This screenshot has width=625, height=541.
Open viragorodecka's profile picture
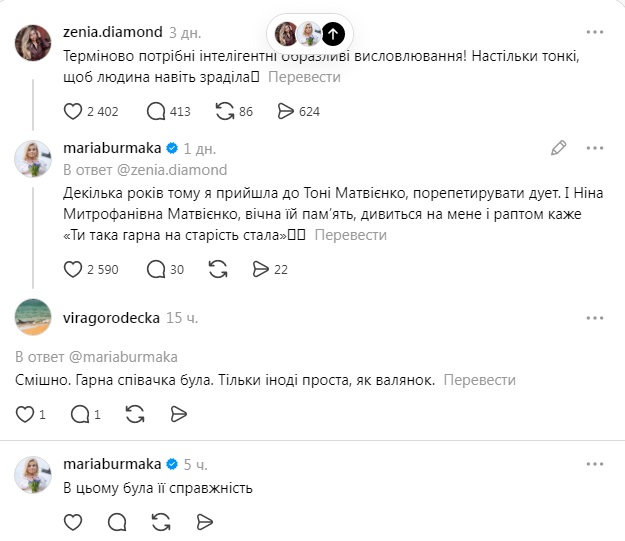pos(33,319)
